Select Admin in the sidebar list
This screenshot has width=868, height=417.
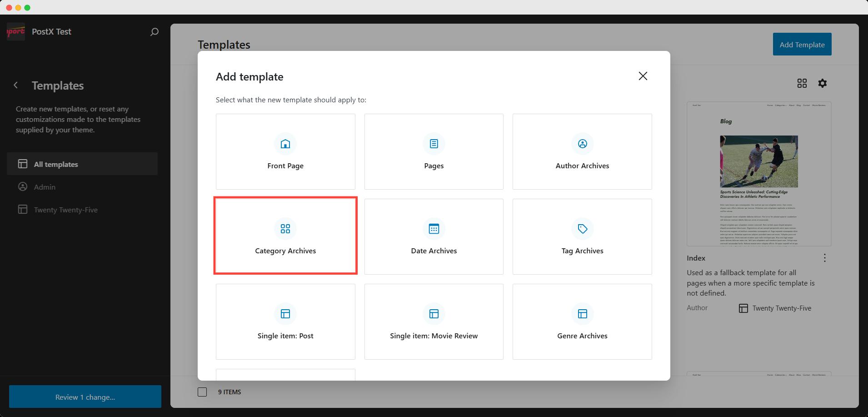pos(82,186)
